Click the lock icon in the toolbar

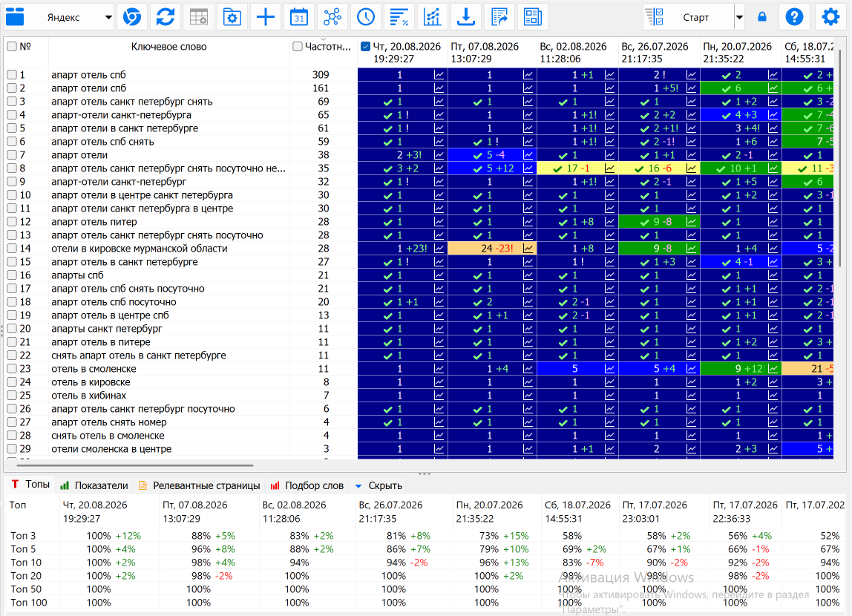tap(762, 17)
